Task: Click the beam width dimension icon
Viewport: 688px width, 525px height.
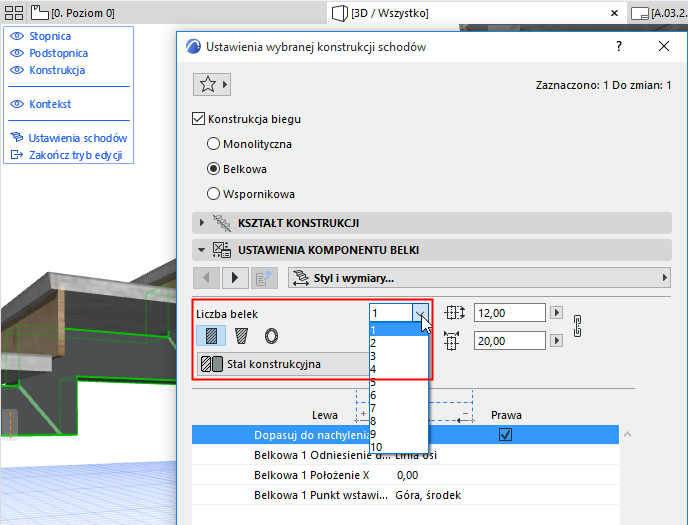Action: tap(452, 341)
